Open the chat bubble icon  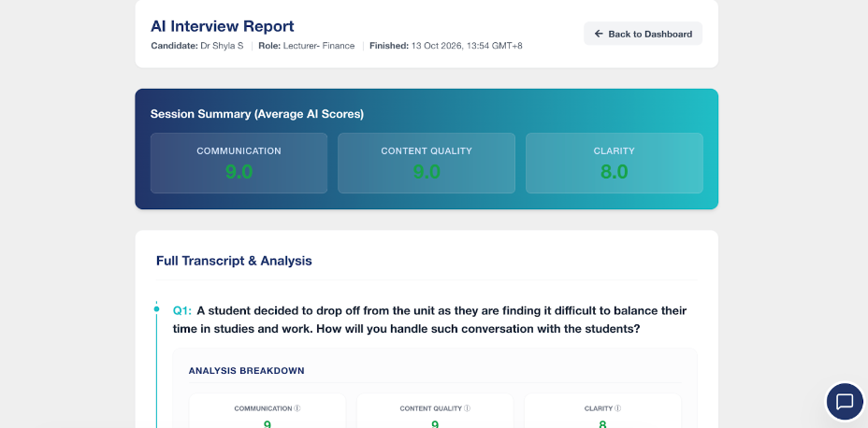click(x=845, y=402)
